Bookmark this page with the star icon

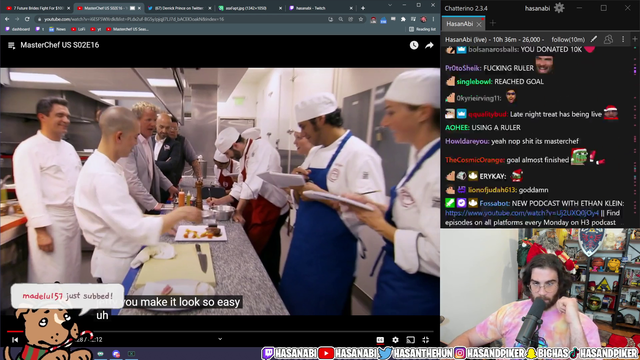361,19
